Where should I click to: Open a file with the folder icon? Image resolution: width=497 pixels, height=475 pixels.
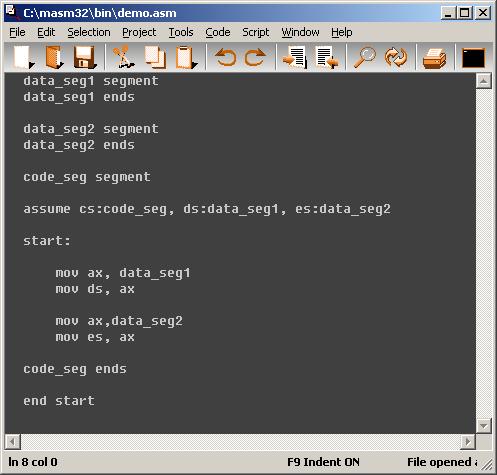[54, 57]
